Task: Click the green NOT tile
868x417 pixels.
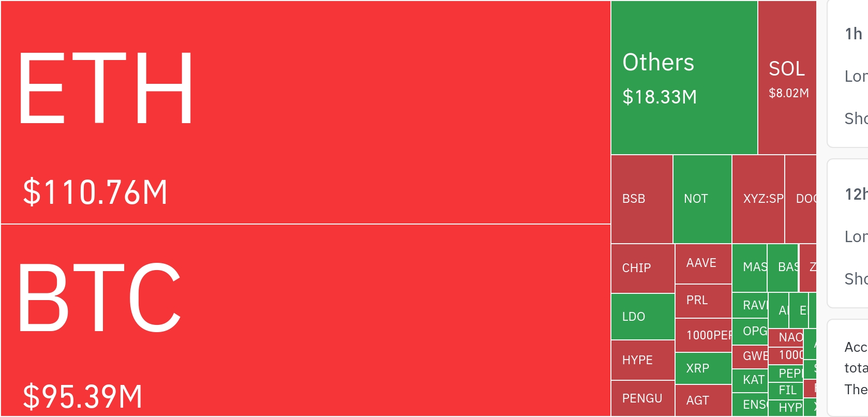Action: tap(702, 199)
